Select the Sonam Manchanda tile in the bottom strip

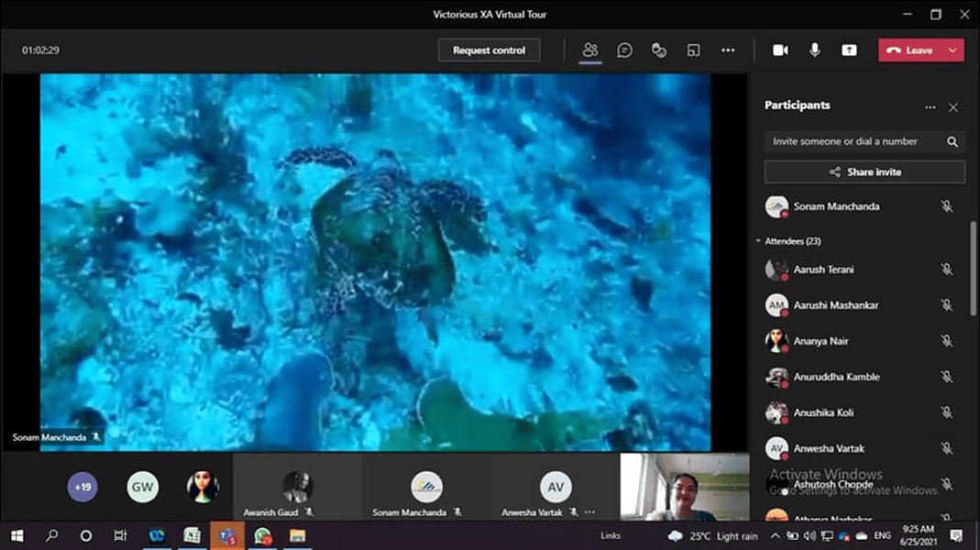[426, 487]
